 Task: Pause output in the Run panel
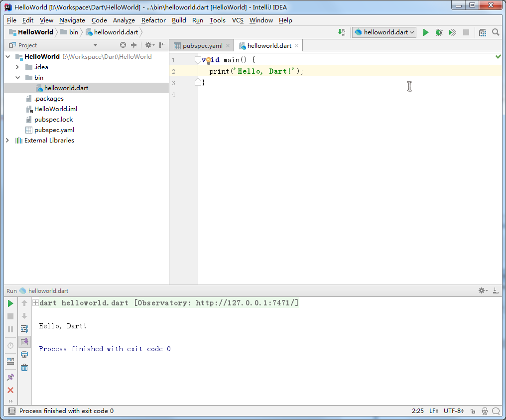coord(10,329)
